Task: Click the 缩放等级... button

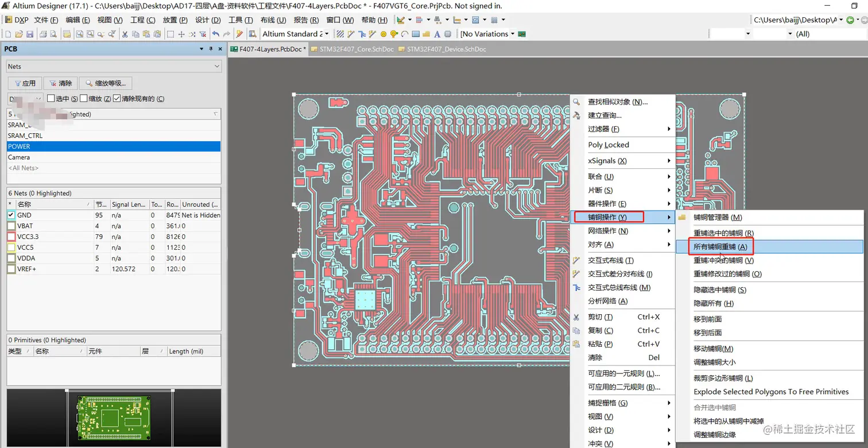Action: click(106, 83)
